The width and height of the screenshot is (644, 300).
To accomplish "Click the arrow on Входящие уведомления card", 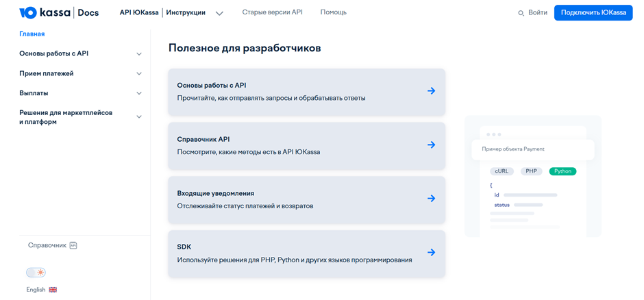I will pos(431,199).
